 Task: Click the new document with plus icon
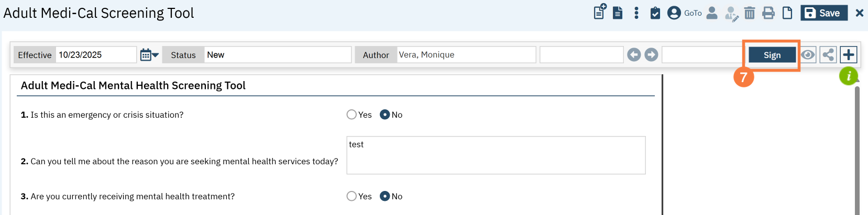click(600, 12)
